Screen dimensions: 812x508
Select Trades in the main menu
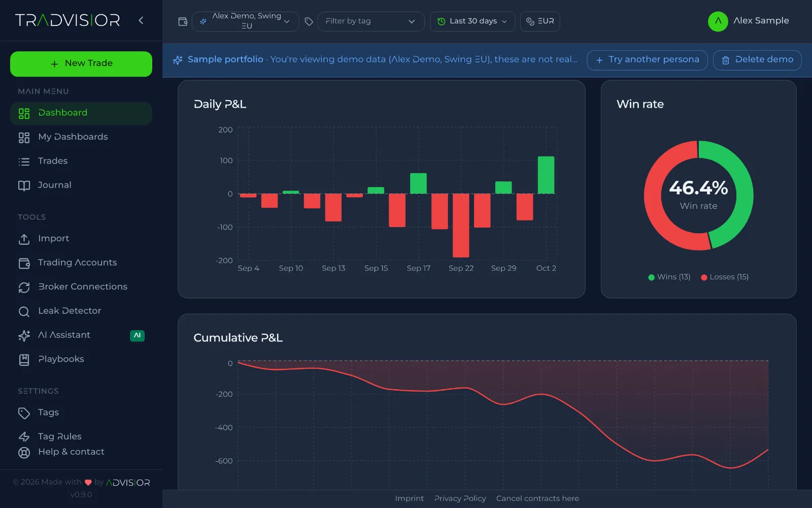[x=81, y=161]
